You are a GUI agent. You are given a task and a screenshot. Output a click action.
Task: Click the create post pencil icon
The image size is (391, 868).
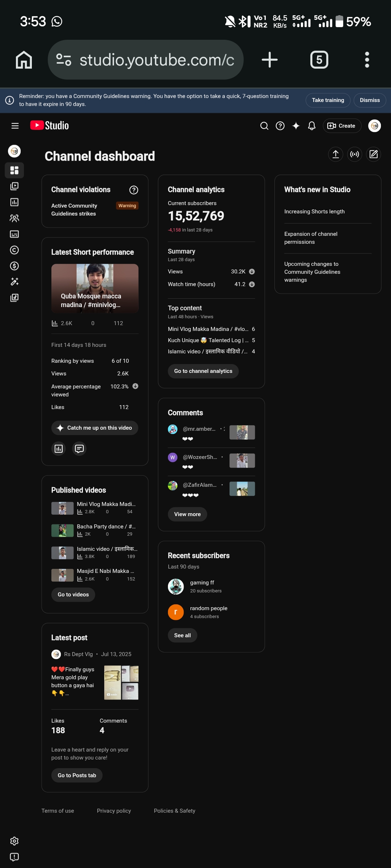click(x=374, y=154)
